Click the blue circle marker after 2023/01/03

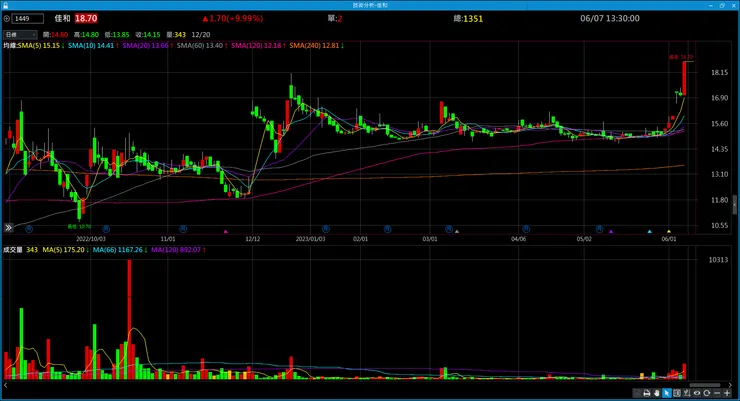coord(325,229)
